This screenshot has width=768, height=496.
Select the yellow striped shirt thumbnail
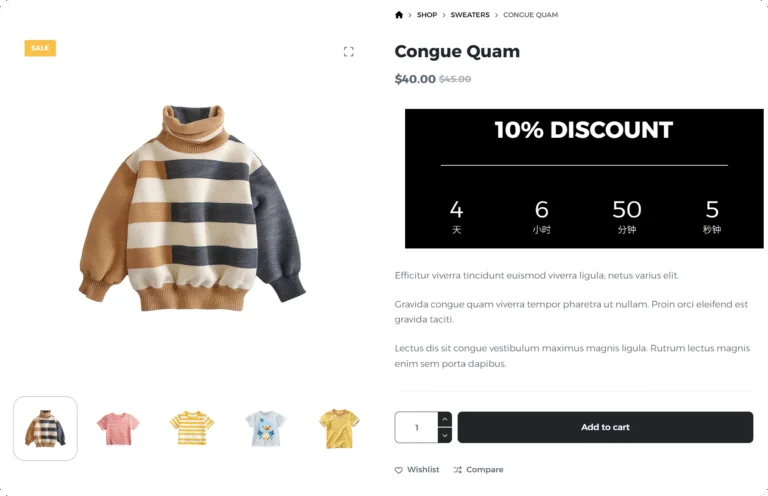[191, 428]
